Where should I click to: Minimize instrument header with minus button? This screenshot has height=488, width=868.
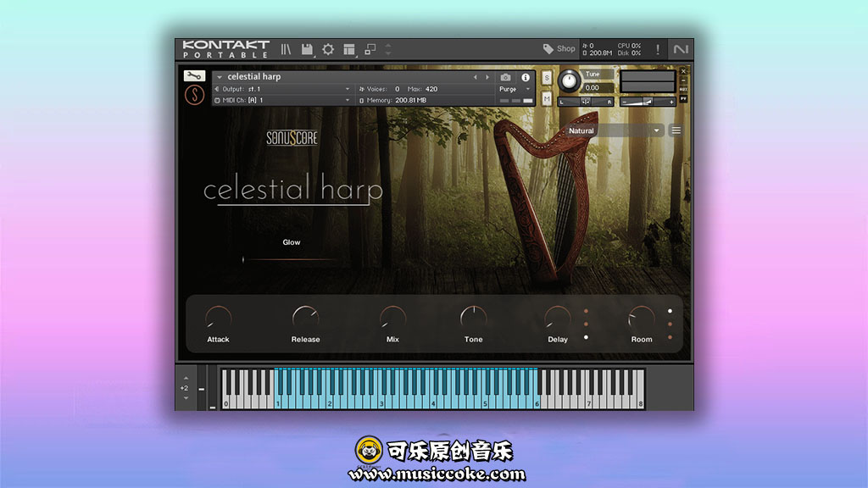click(684, 80)
